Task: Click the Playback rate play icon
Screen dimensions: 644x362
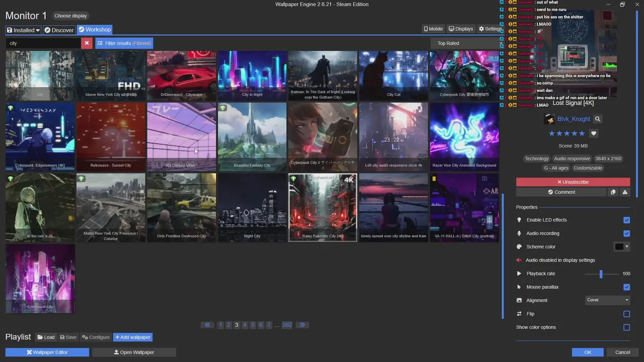Action: click(519, 274)
